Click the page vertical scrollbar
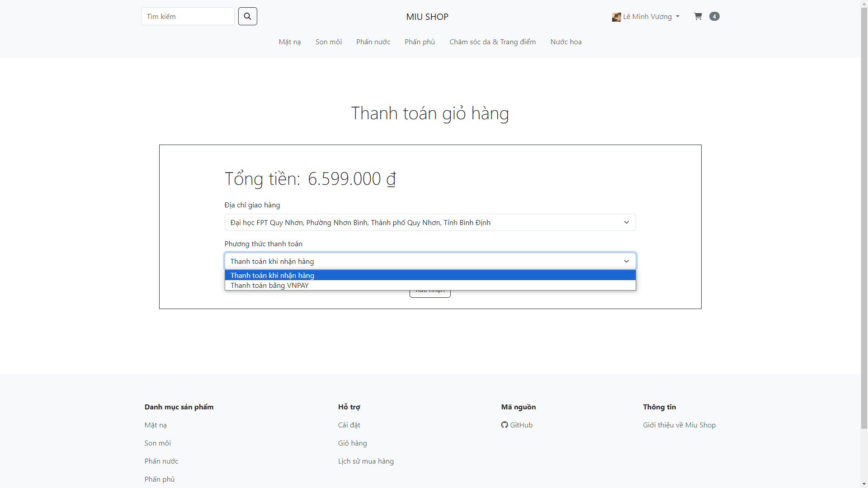Viewport: 868px width, 488px height. coord(864,217)
